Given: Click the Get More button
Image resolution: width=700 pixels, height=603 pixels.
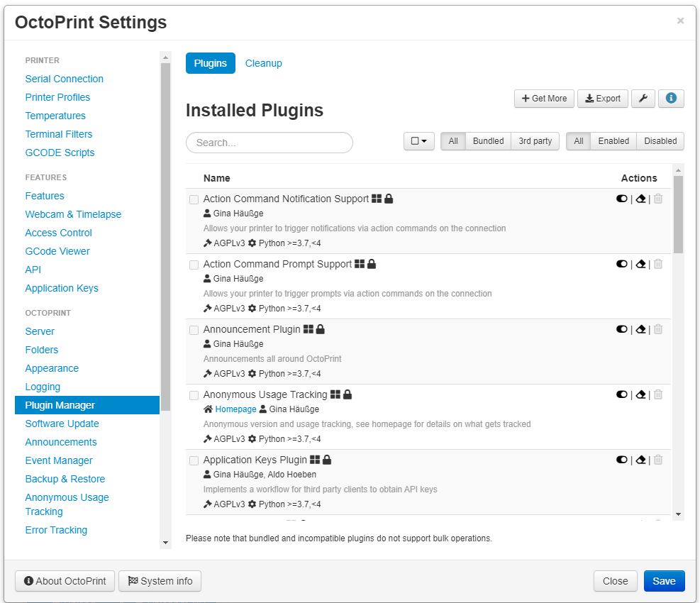Looking at the screenshot, I should pos(544,99).
